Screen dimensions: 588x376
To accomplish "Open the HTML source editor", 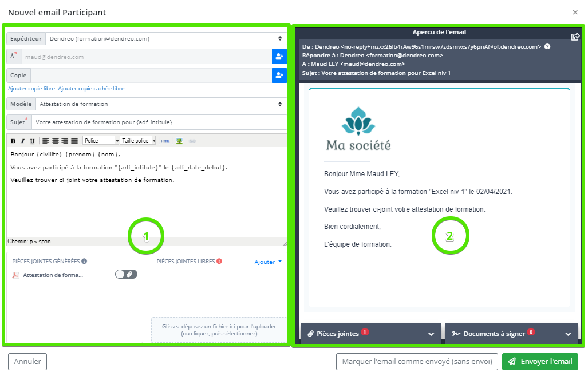I will click(x=165, y=141).
